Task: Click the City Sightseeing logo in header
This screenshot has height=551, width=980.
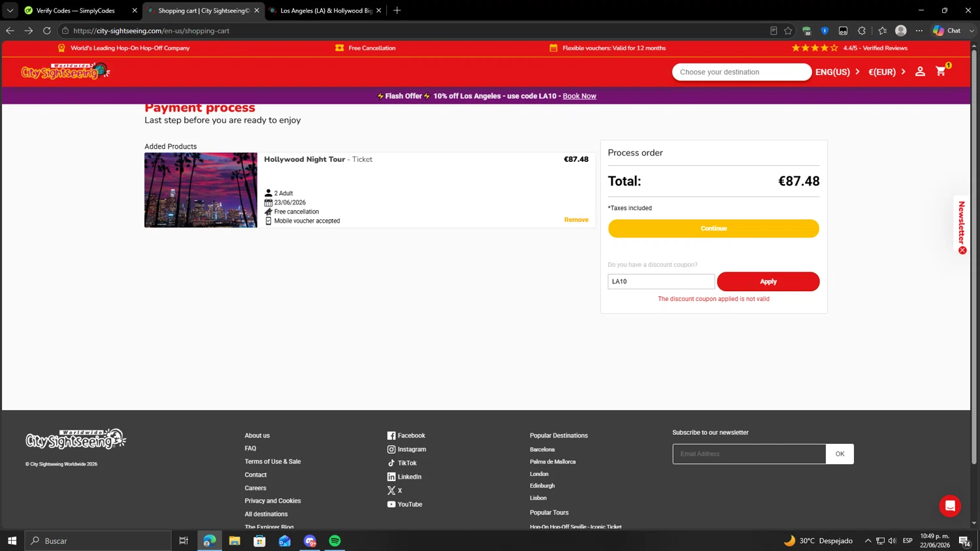Action: [65, 71]
